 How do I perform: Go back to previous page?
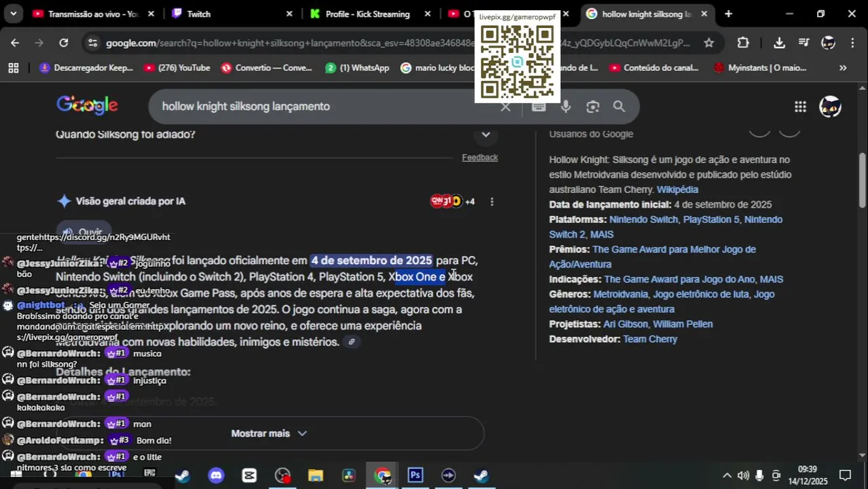[15, 43]
